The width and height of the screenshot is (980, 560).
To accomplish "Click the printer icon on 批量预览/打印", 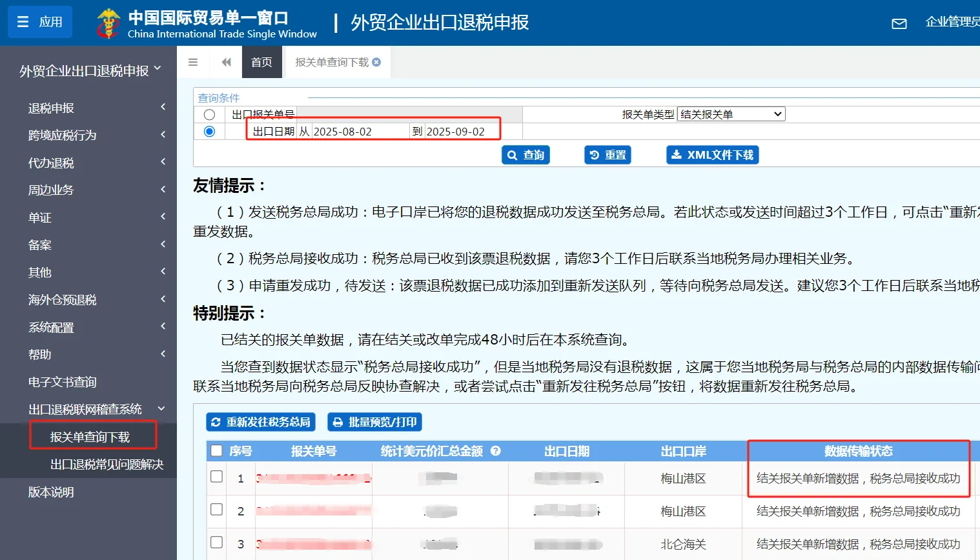I will click(x=338, y=421).
